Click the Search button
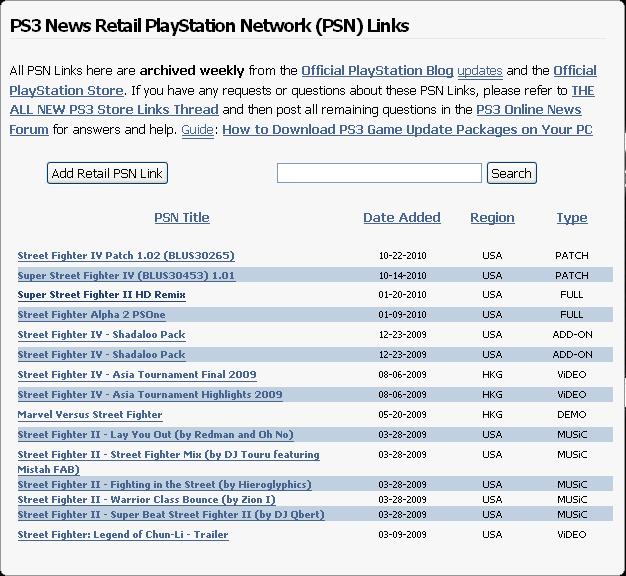626x576 pixels. 511,173
